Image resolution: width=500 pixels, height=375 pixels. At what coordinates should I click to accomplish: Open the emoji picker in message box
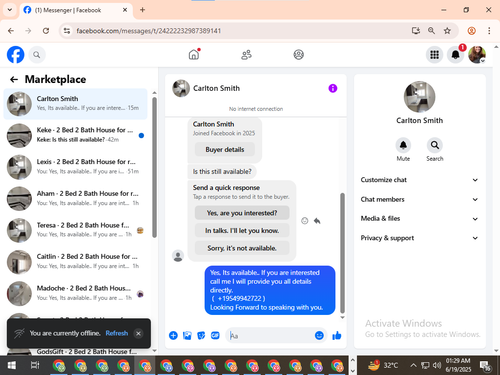pos(319,335)
